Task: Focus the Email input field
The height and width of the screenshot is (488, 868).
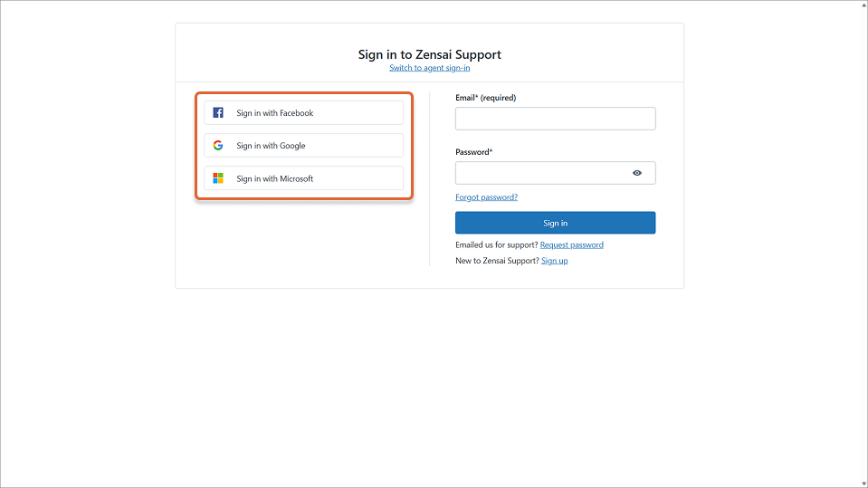Action: 555,119
